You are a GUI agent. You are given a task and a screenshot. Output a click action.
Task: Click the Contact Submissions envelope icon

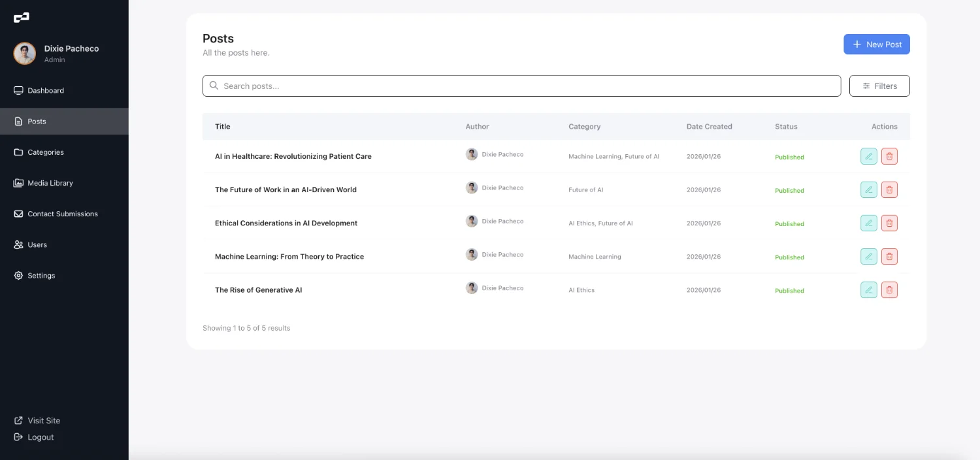18,214
